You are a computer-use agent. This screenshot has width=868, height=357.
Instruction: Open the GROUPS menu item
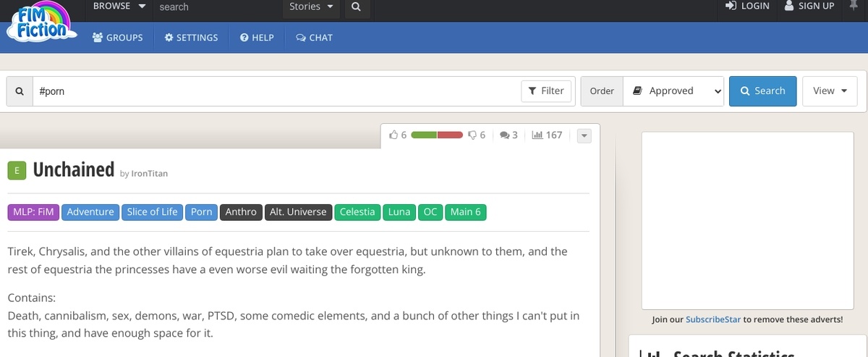118,38
